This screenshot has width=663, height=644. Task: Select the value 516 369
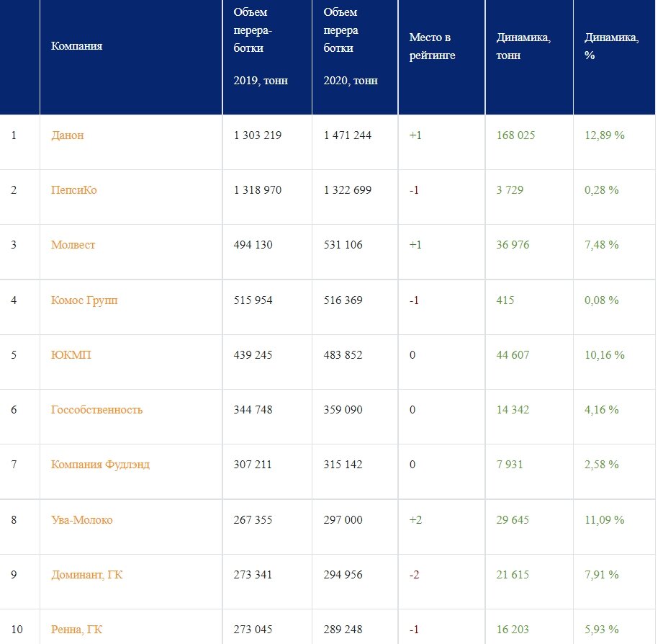(x=343, y=300)
